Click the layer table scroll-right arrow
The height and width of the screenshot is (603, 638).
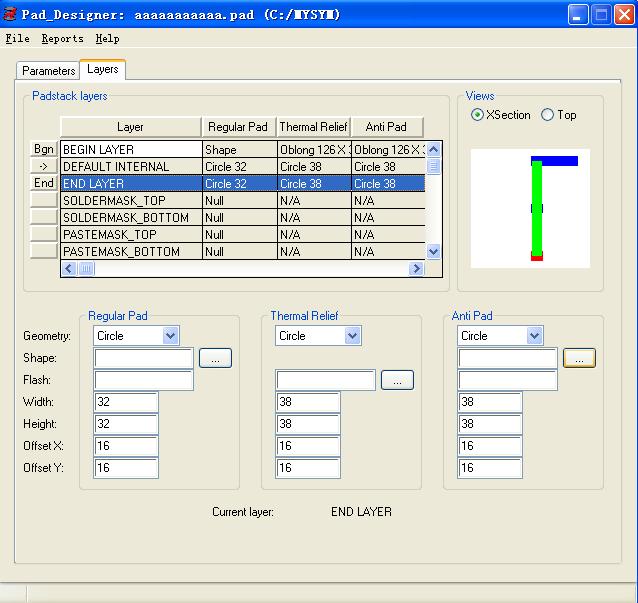tap(416, 269)
